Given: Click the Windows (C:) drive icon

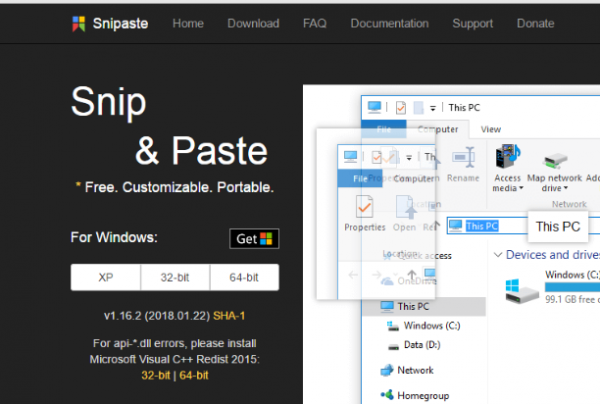Looking at the screenshot, I should [x=522, y=291].
